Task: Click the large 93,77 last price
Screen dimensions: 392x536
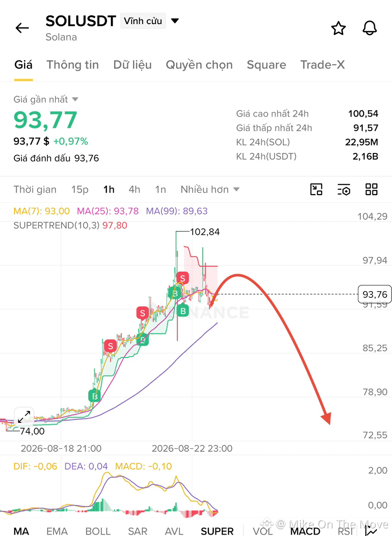Action: point(45,120)
